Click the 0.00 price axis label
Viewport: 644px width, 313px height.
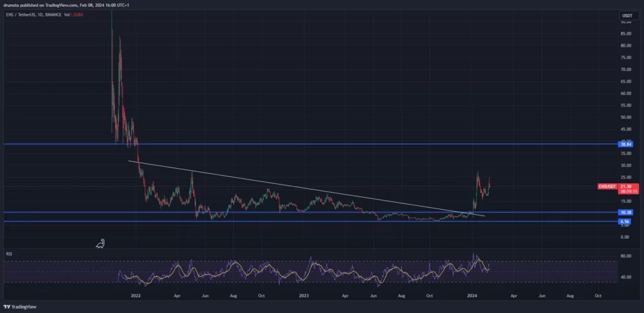click(x=625, y=237)
